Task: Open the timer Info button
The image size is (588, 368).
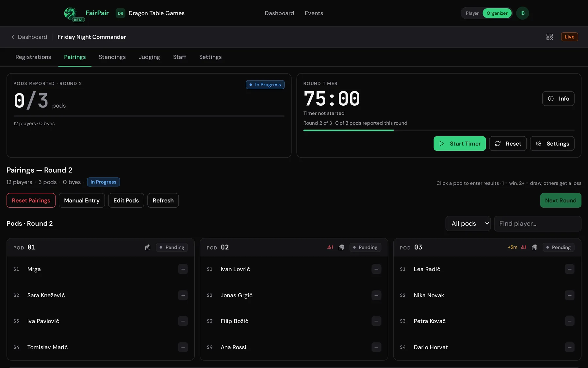Action: click(558, 98)
